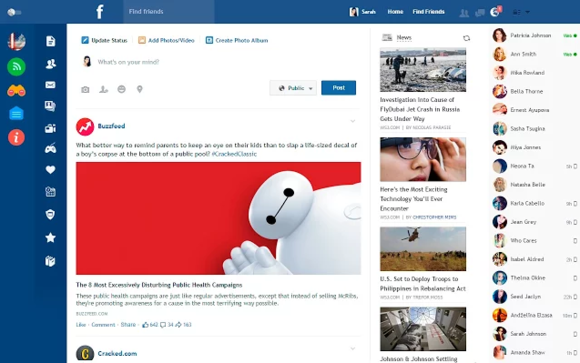Expand Buzzfeed post options chevron

tap(353, 121)
